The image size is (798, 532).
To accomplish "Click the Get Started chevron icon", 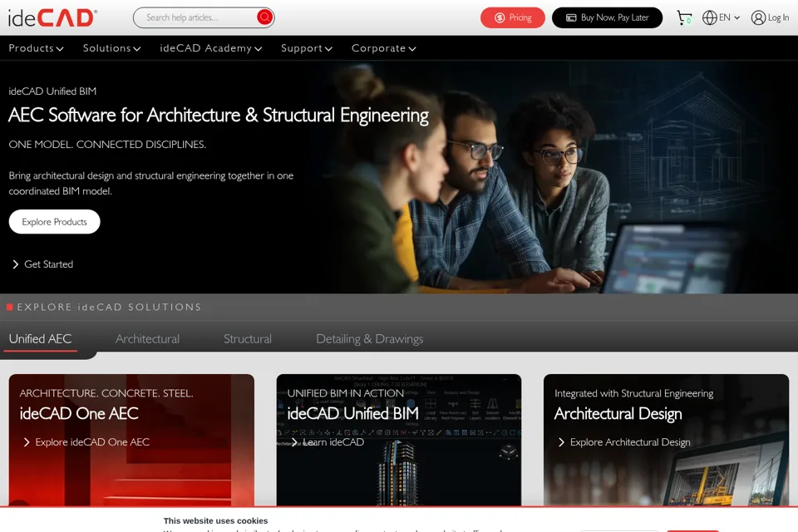I will point(15,264).
